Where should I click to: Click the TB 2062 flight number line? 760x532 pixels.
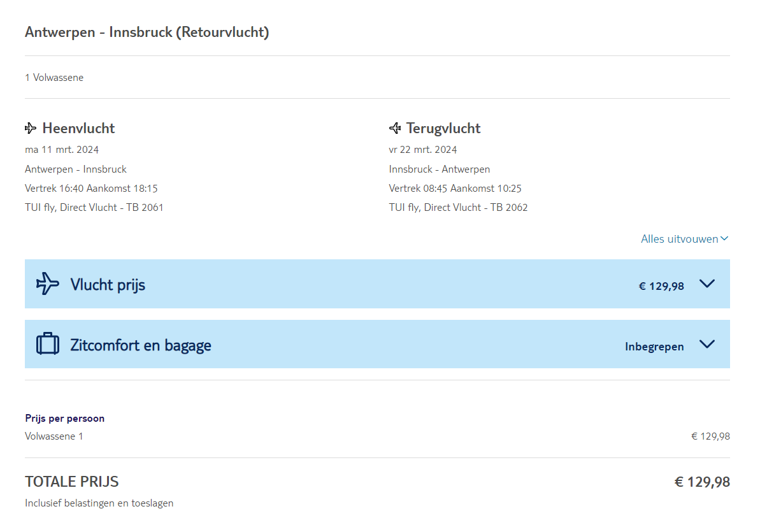click(458, 207)
